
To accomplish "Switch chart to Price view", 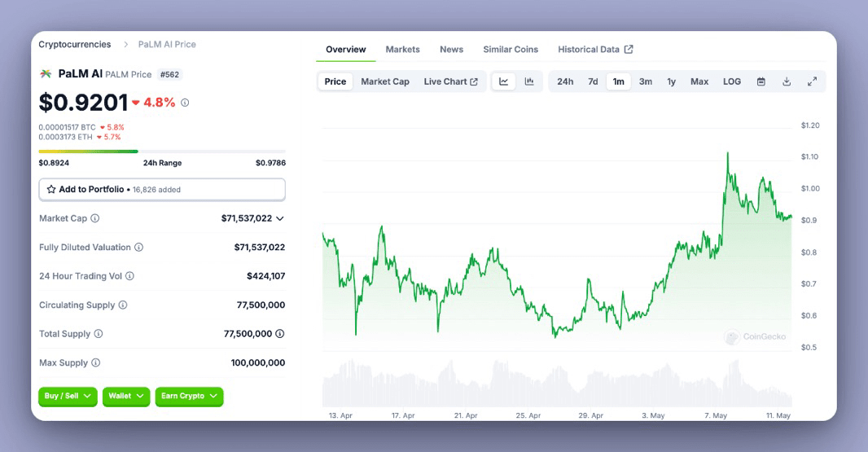I will pos(335,81).
